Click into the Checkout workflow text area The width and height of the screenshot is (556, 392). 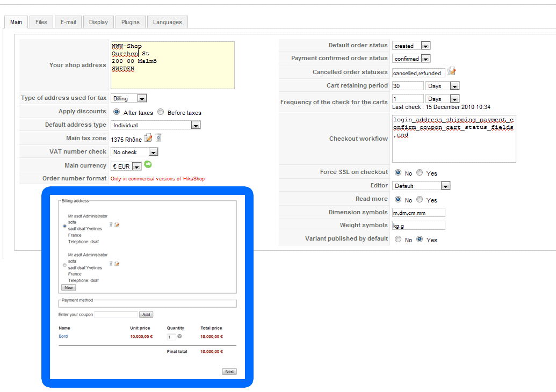tap(454, 139)
